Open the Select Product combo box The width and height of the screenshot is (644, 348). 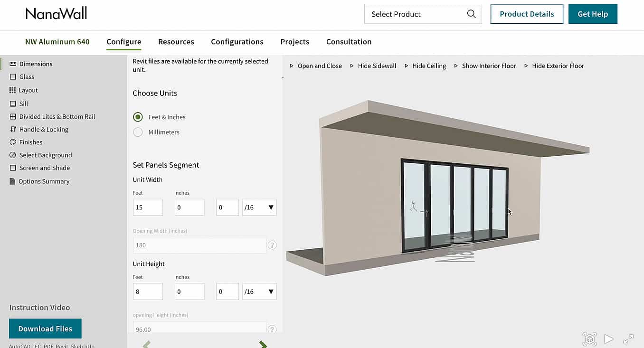tap(423, 14)
